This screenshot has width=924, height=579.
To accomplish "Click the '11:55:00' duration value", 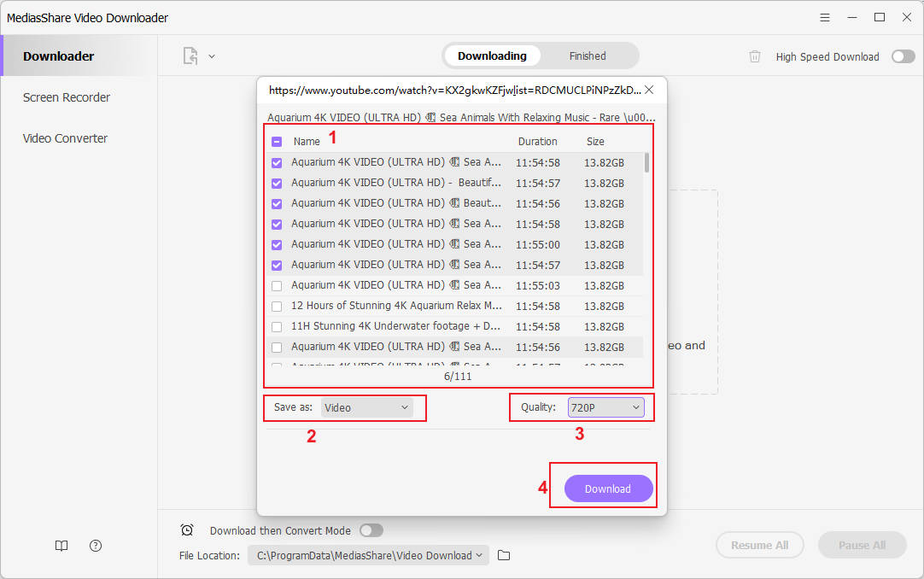I will [538, 244].
